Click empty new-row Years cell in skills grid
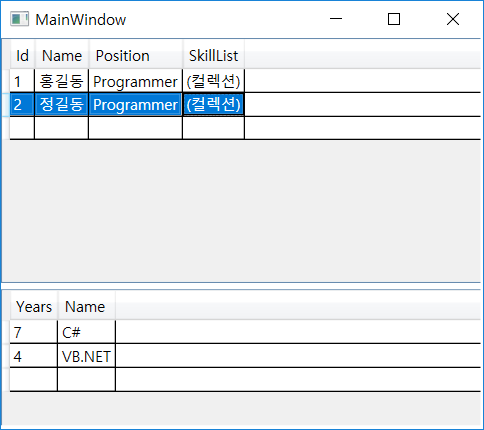Image resolution: width=484 pixels, height=430 pixels. pos(33,379)
